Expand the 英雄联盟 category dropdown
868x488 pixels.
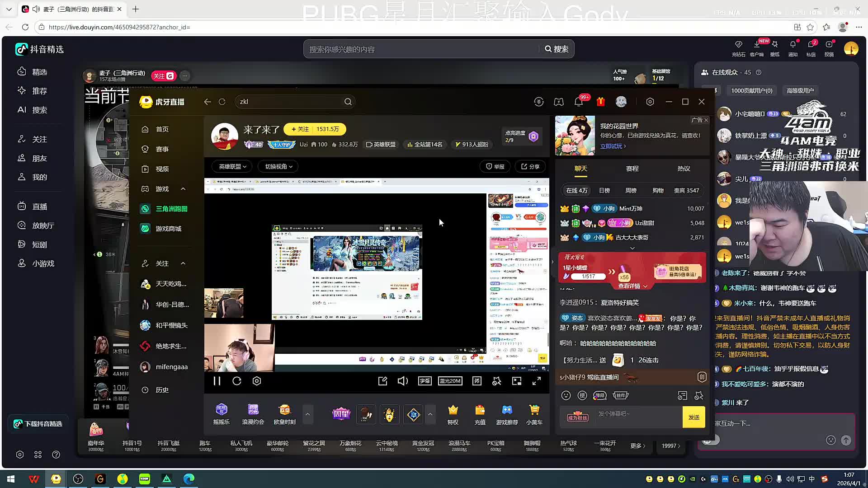point(233,166)
